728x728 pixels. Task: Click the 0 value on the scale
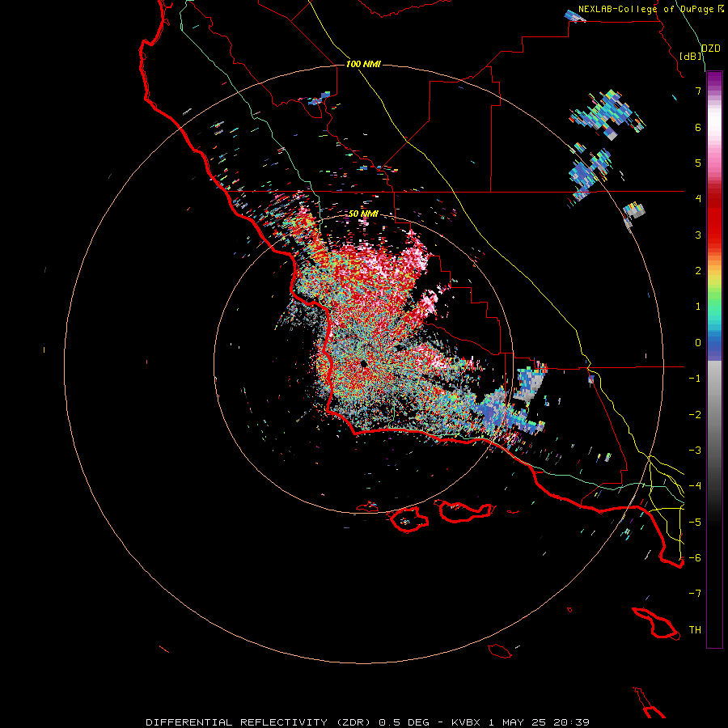pyautogui.click(x=698, y=342)
